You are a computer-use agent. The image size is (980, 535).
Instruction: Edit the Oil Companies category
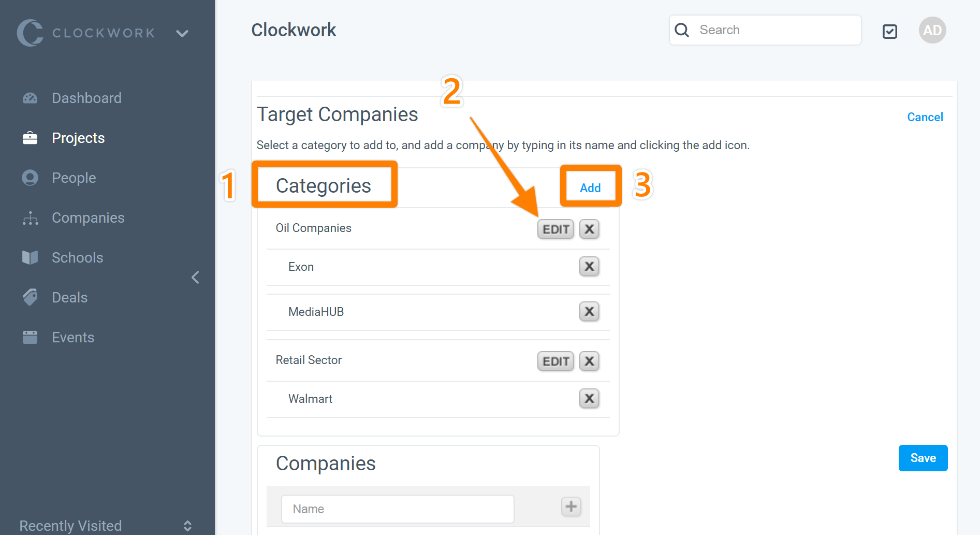point(555,229)
